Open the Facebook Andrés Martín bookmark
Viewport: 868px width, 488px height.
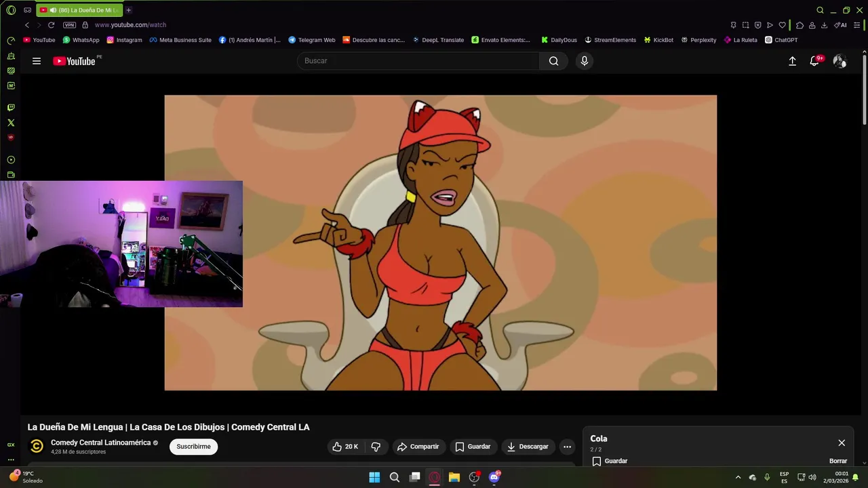[x=250, y=40]
